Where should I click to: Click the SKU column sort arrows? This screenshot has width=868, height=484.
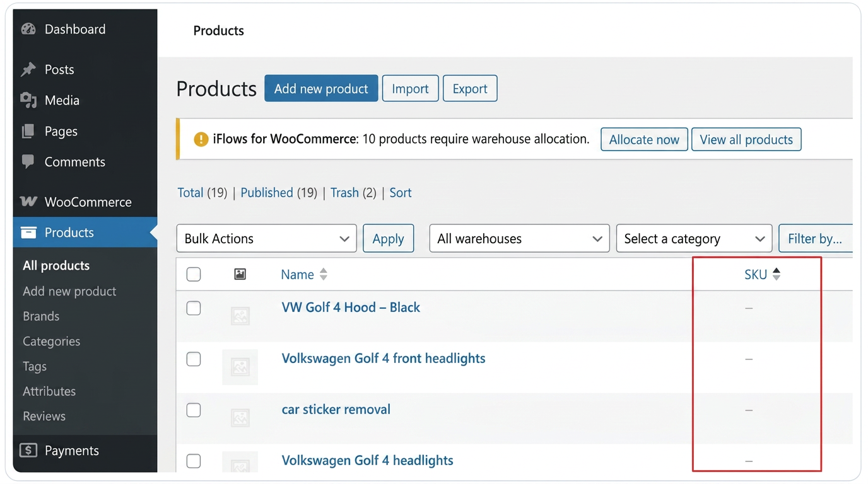tap(777, 274)
